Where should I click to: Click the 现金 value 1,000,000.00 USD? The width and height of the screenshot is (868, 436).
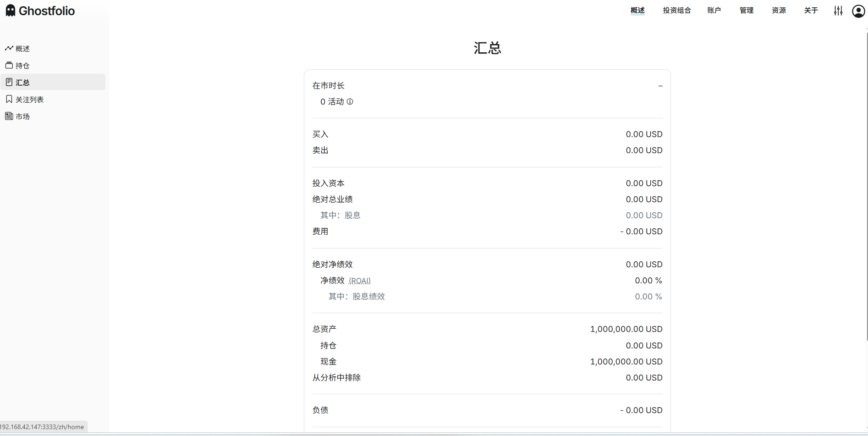[x=626, y=362]
